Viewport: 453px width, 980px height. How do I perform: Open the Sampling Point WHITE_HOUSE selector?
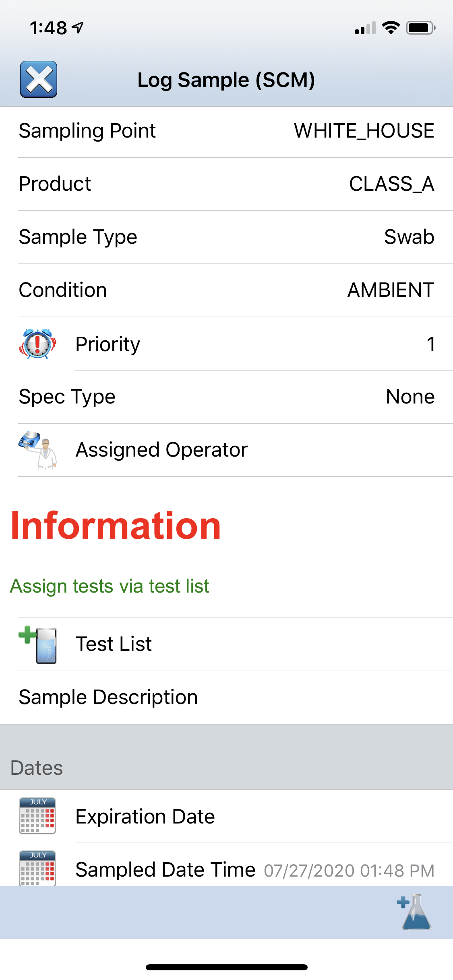coord(225,130)
